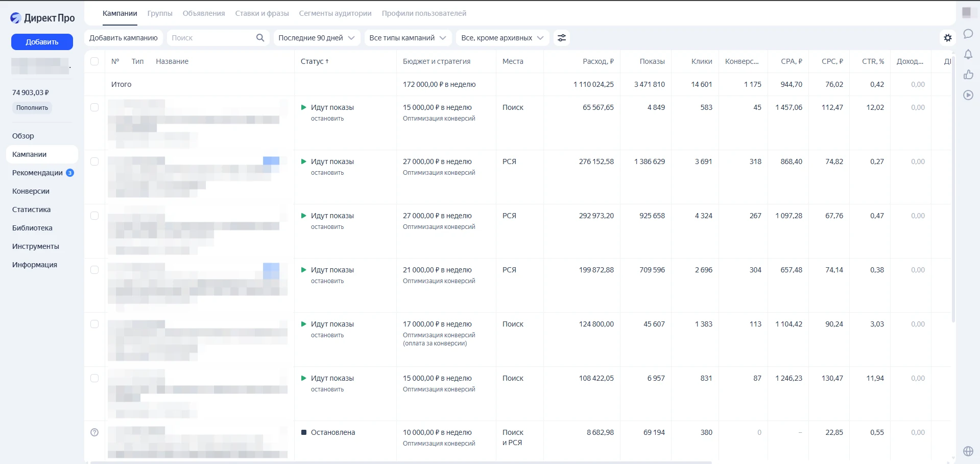Image resolution: width=980 pixels, height=464 pixels.
Task: Click the blue "Добавить" button
Action: click(x=42, y=42)
